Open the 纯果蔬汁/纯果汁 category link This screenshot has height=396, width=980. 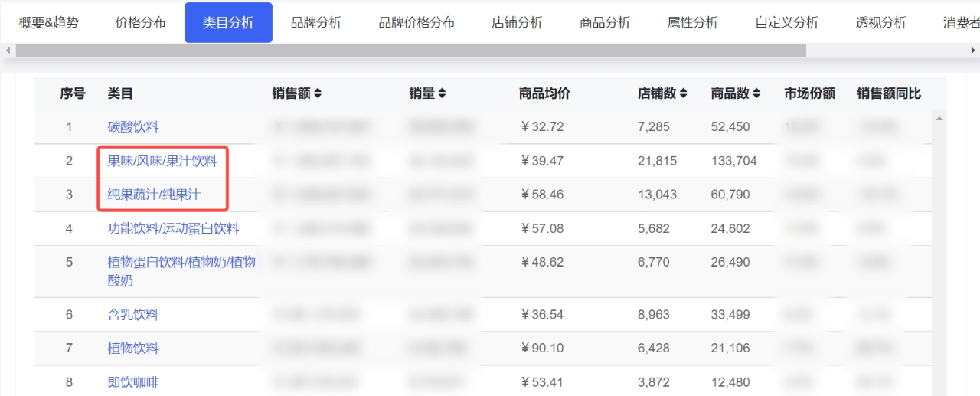[x=154, y=195]
